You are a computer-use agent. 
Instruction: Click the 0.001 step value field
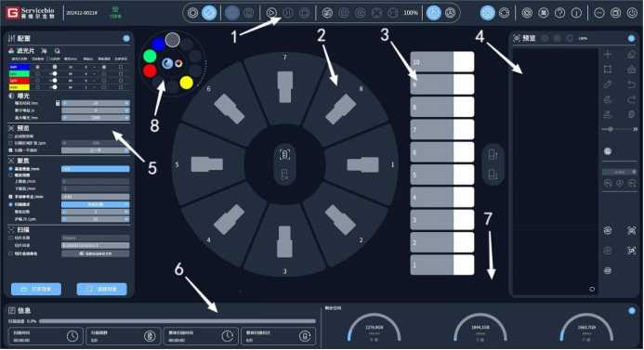pyautogui.click(x=619, y=172)
